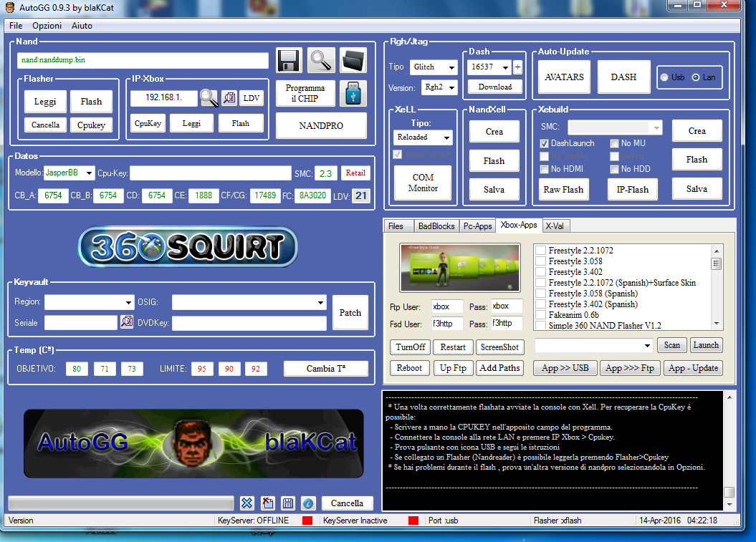The image size is (756, 542).
Task: Switch to the Pc-Apps tab
Action: click(x=477, y=226)
